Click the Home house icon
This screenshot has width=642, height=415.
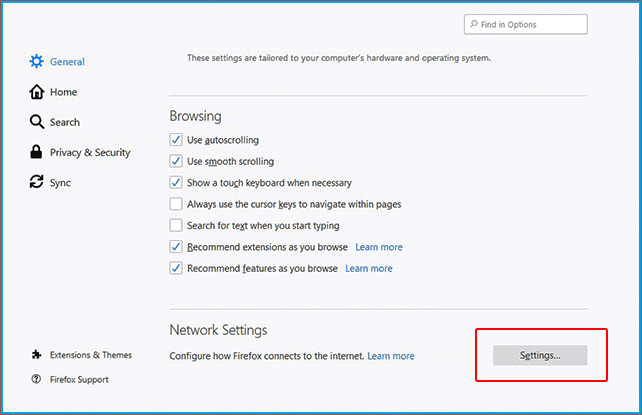pos(37,92)
